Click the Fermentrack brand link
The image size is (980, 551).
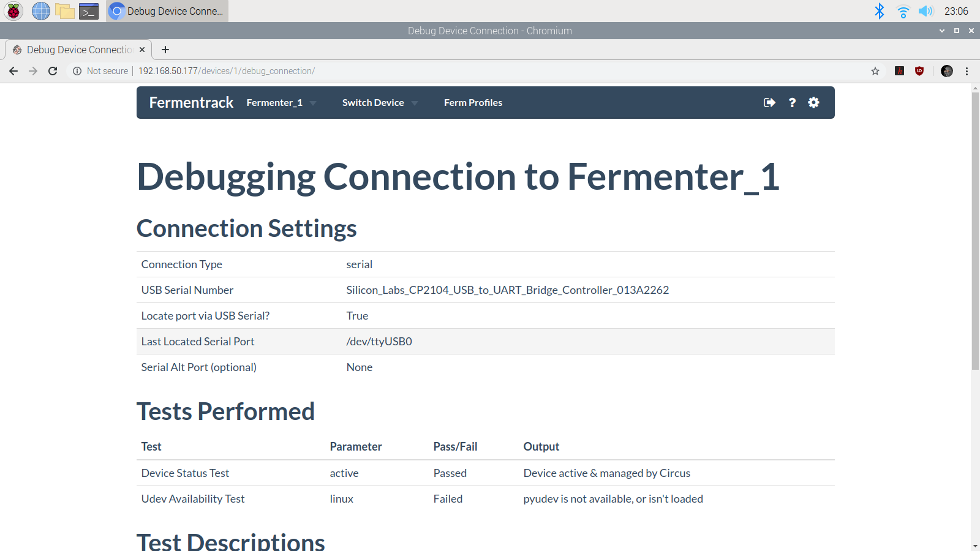pyautogui.click(x=191, y=103)
